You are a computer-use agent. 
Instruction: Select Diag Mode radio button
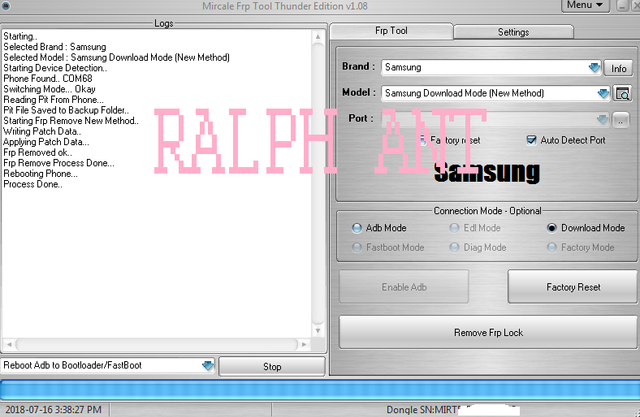click(x=454, y=247)
